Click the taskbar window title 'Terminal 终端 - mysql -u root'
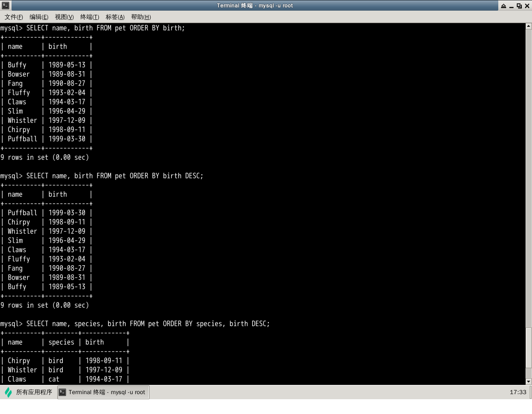The image size is (532, 414). pyautogui.click(x=107, y=392)
